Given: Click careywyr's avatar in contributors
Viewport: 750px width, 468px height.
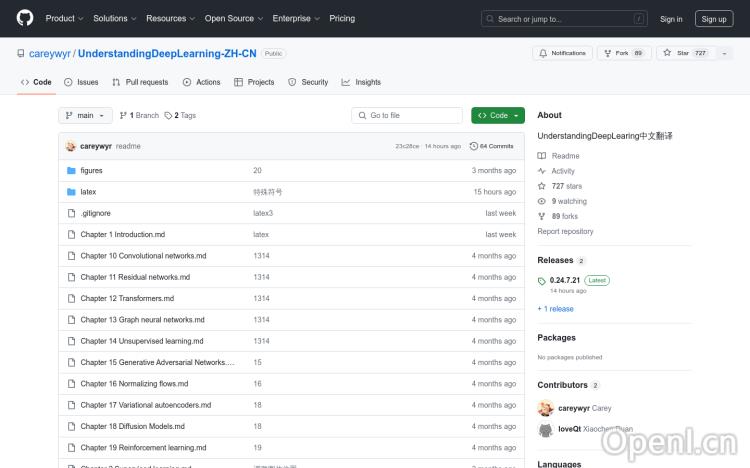Looking at the screenshot, I should coord(545,408).
